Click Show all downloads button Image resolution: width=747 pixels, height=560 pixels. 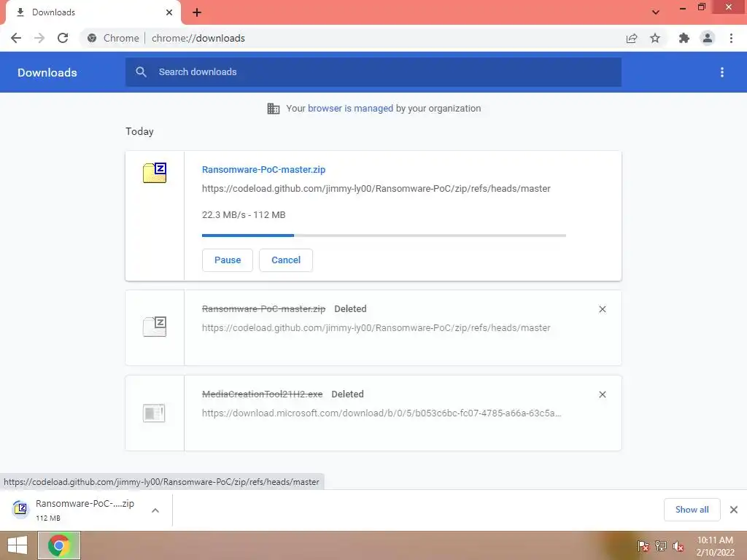point(692,510)
